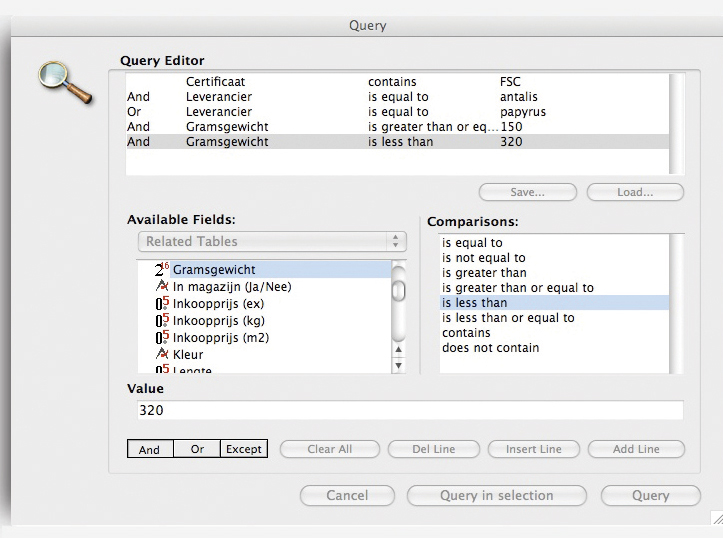Click the Inkoopprijs (ex) numeric icon

tap(162, 303)
